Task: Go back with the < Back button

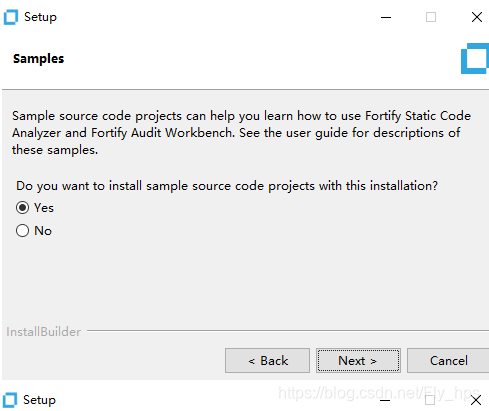Action: [267, 360]
